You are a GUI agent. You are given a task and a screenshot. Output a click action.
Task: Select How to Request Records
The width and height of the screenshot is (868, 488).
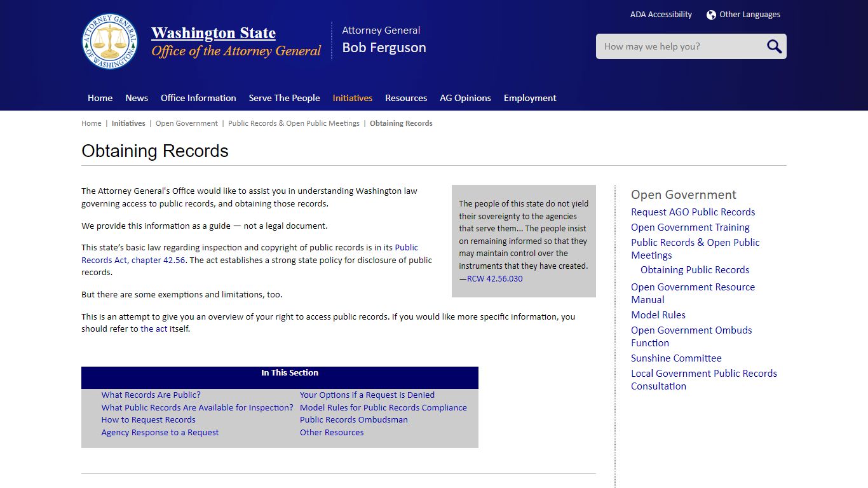pyautogui.click(x=148, y=419)
